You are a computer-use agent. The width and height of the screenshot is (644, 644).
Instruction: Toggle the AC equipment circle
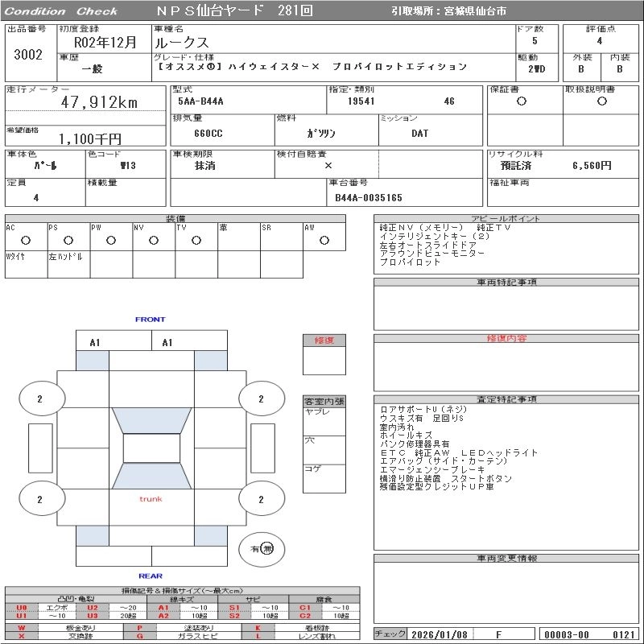click(26, 240)
